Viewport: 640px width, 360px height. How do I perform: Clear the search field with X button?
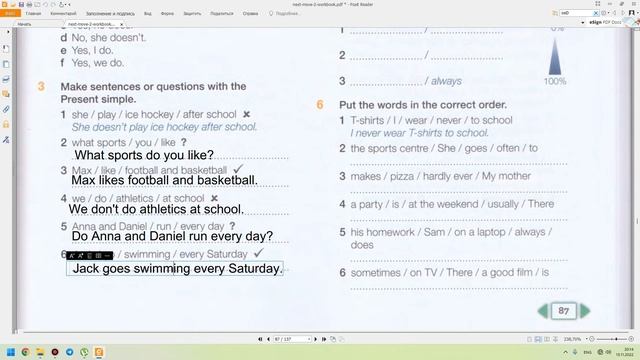point(596,13)
